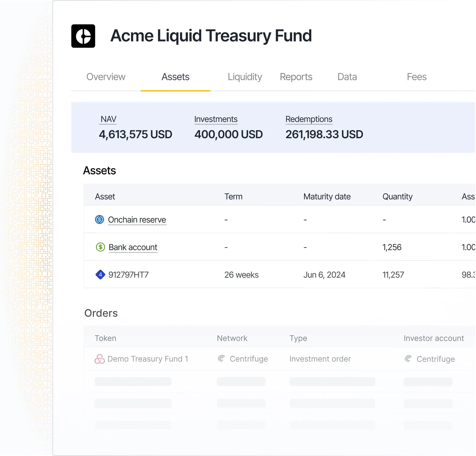476x456 pixels.
Task: Open the Onchain reserve asset link
Action: (x=137, y=220)
